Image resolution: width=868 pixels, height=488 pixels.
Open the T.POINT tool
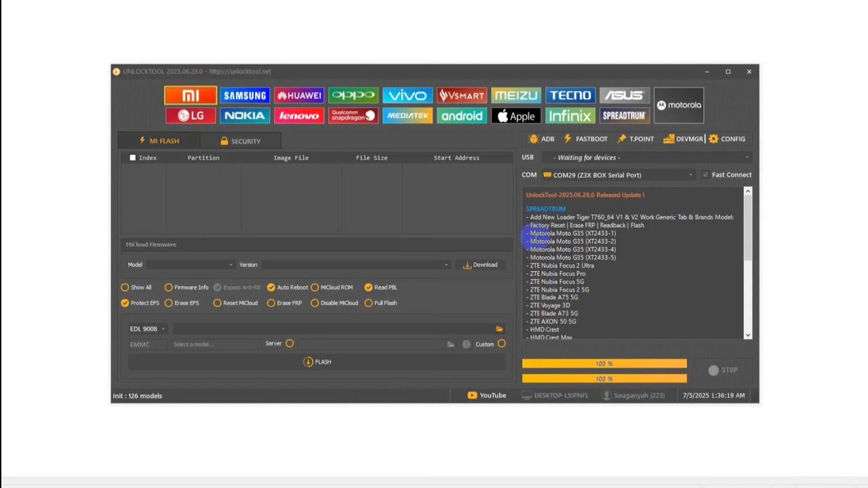[x=635, y=139]
